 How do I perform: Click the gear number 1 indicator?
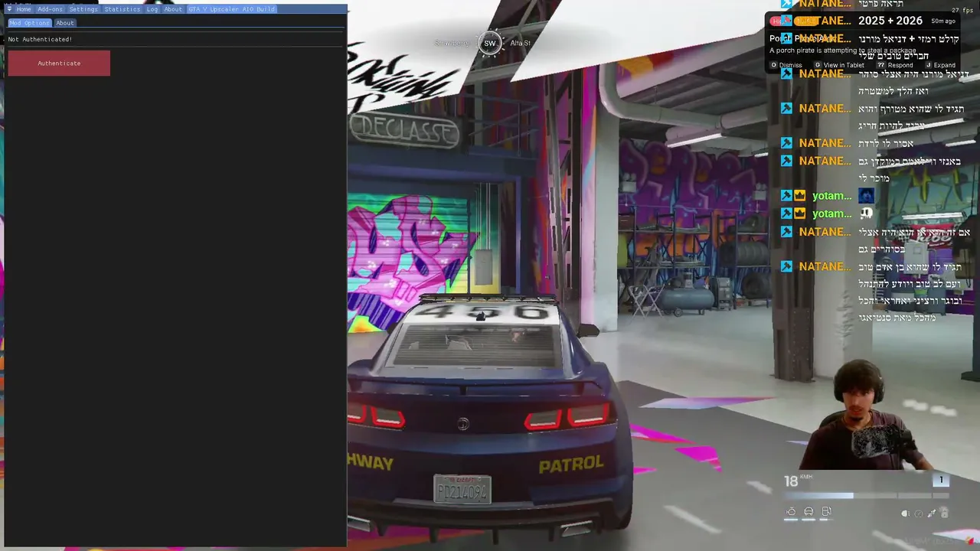pyautogui.click(x=941, y=480)
